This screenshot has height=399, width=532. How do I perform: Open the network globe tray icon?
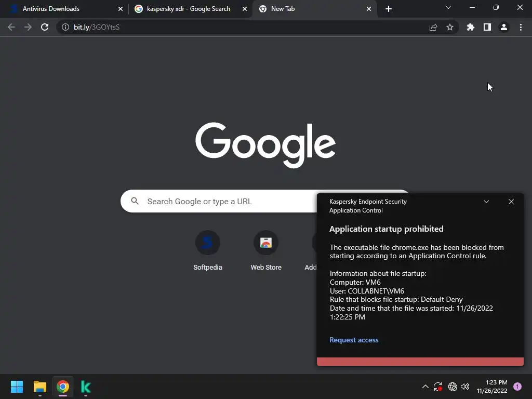click(x=453, y=387)
